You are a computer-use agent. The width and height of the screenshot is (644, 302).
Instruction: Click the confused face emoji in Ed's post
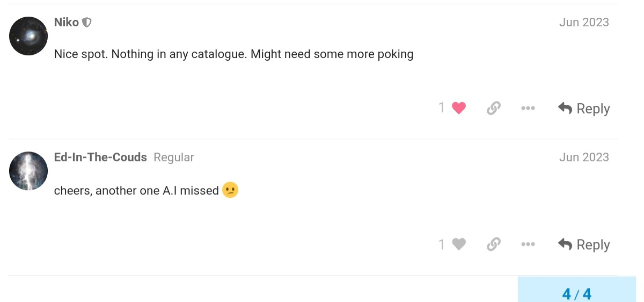pyautogui.click(x=230, y=190)
